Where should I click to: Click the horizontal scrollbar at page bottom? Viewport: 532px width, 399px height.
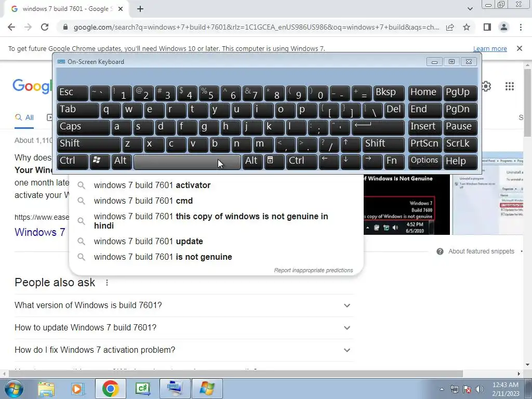coord(236,374)
